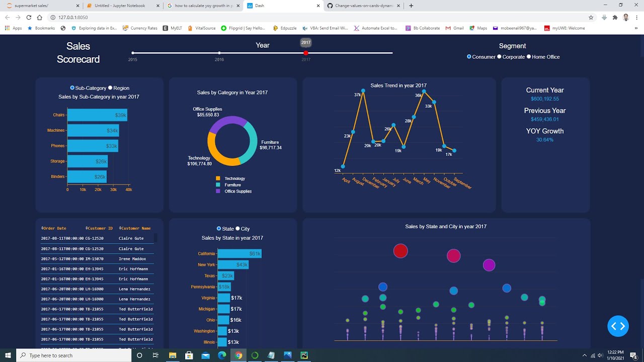Launch the Photos app from the taskbar
Screen dimensions: 644x362
coord(287,355)
